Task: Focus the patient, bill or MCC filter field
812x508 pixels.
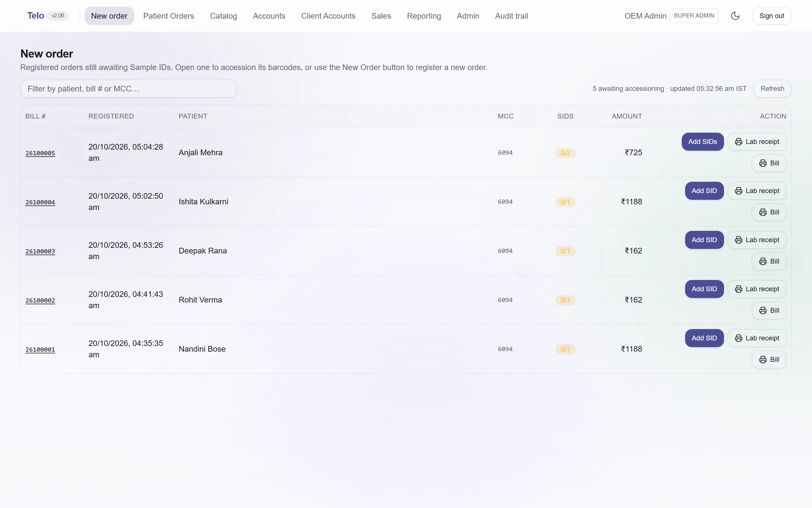Action: click(x=129, y=89)
